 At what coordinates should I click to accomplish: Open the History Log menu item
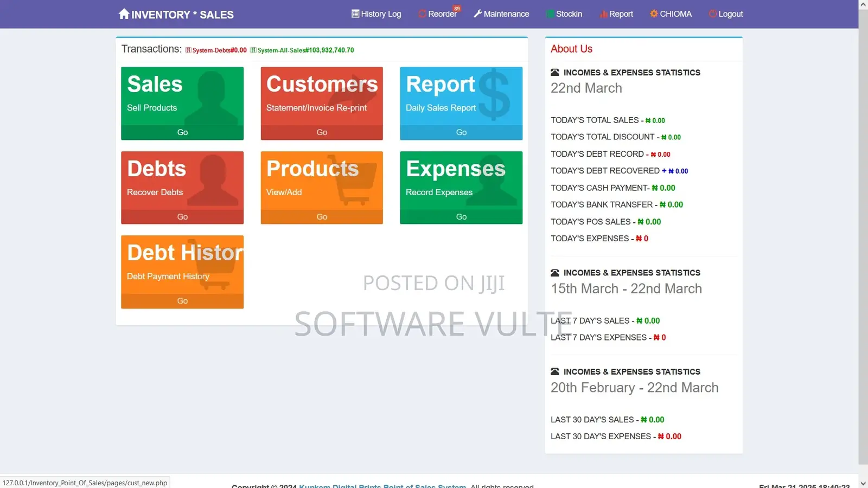click(x=376, y=14)
